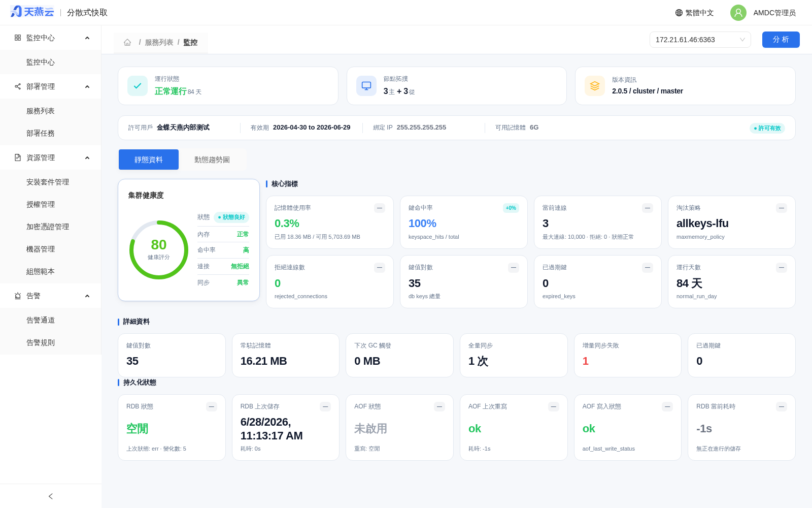Click the globe language icon
This screenshot has width=812, height=508.
click(x=679, y=13)
